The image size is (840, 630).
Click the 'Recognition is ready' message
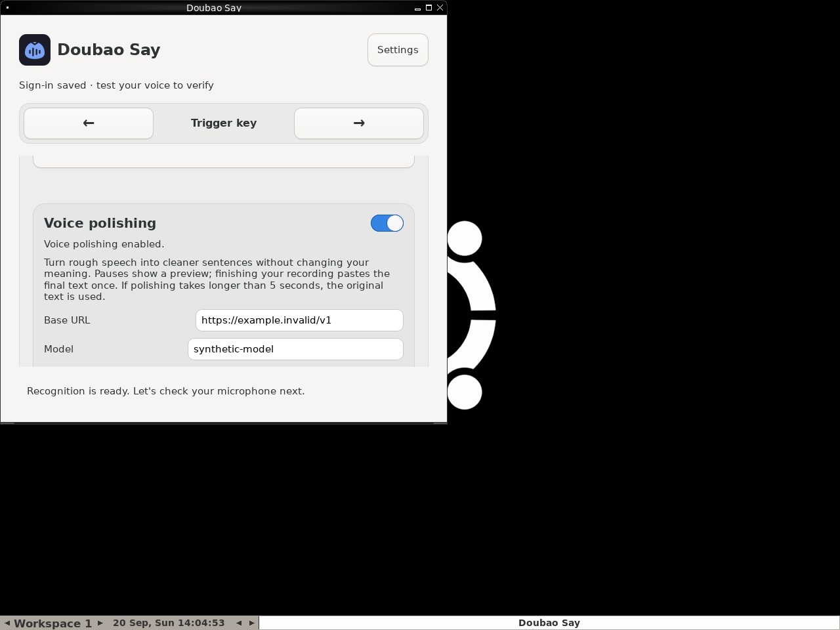point(165,391)
